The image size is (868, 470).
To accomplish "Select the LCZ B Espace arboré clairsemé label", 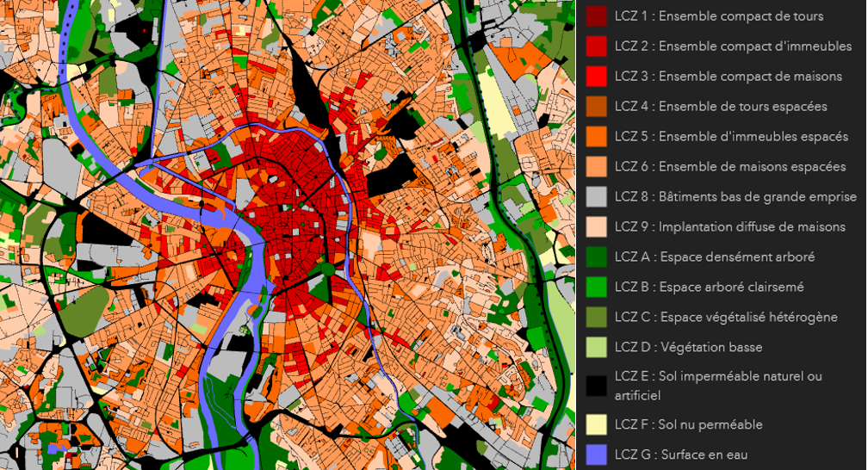I will 710,287.
